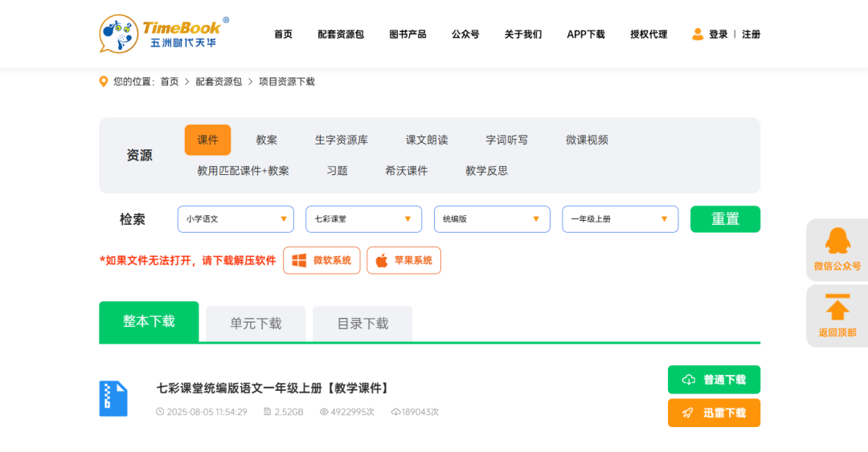Select the 教学反思 resource type
Image resolution: width=868 pixels, height=452 pixels.
point(486,171)
